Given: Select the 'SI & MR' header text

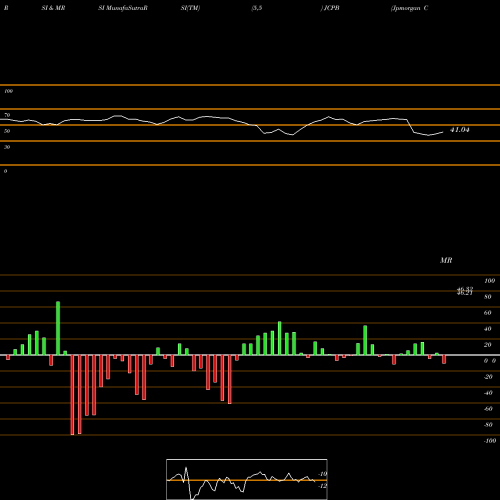Looking at the screenshot, I should coord(53,8).
